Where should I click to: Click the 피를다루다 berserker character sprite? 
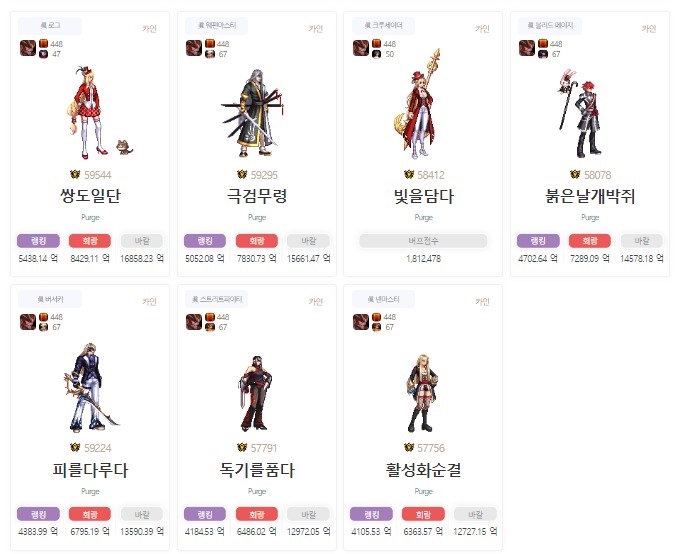coord(89,388)
